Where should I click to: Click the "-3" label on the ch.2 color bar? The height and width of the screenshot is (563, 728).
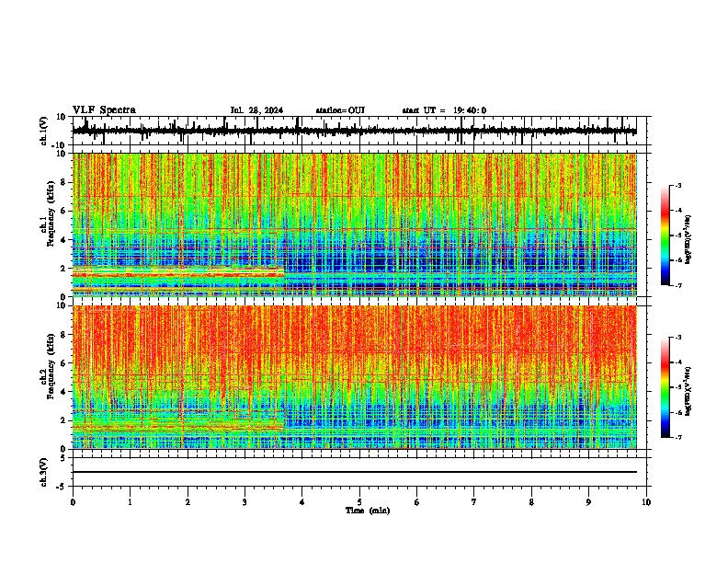click(x=678, y=338)
